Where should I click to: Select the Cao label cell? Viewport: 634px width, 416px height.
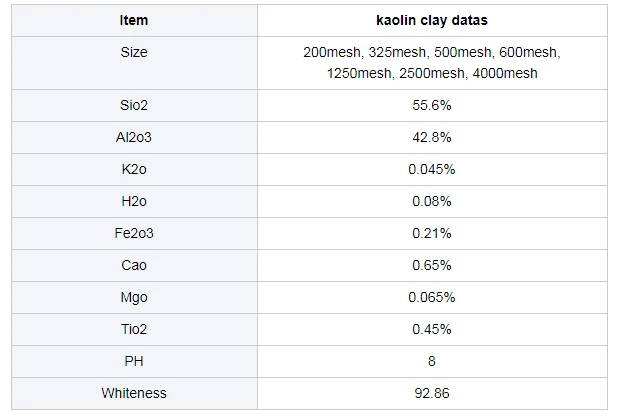(134, 266)
